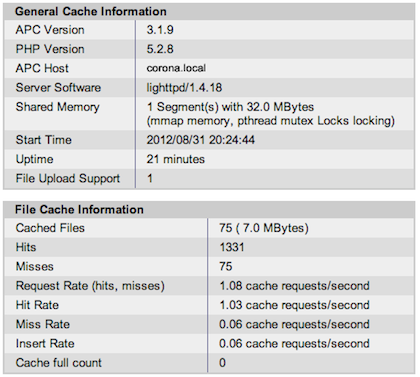The width and height of the screenshot is (420, 377).
Task: Click the PHP Version value 5.2.8
Action: [160, 49]
